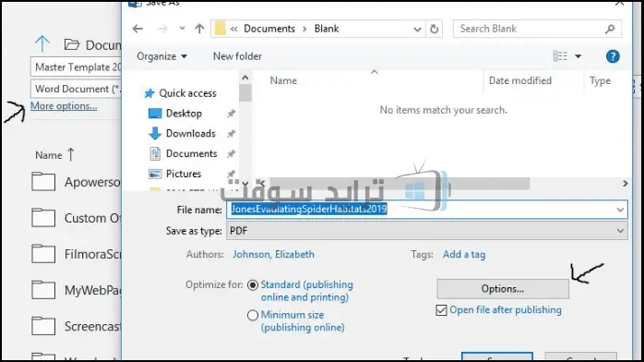Click horizontal scroll right arrow in file list
Image resolution: width=644 pixels, height=362 pixels.
[625, 183]
